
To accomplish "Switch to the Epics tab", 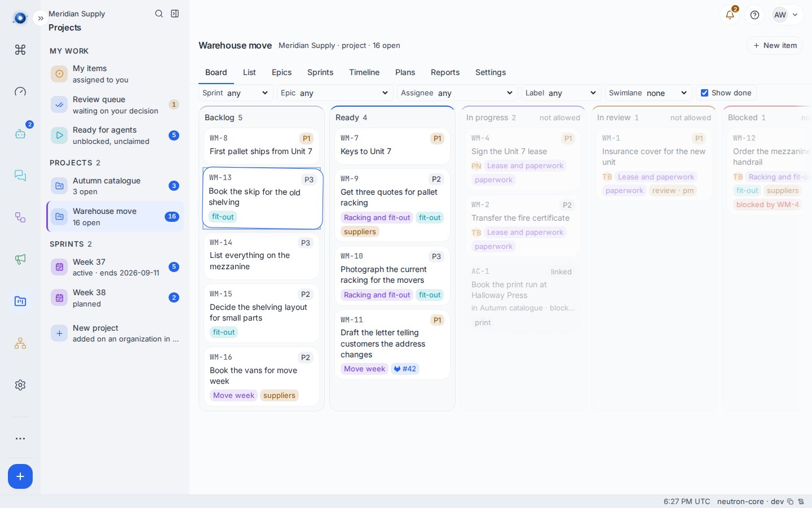I will coord(281,72).
